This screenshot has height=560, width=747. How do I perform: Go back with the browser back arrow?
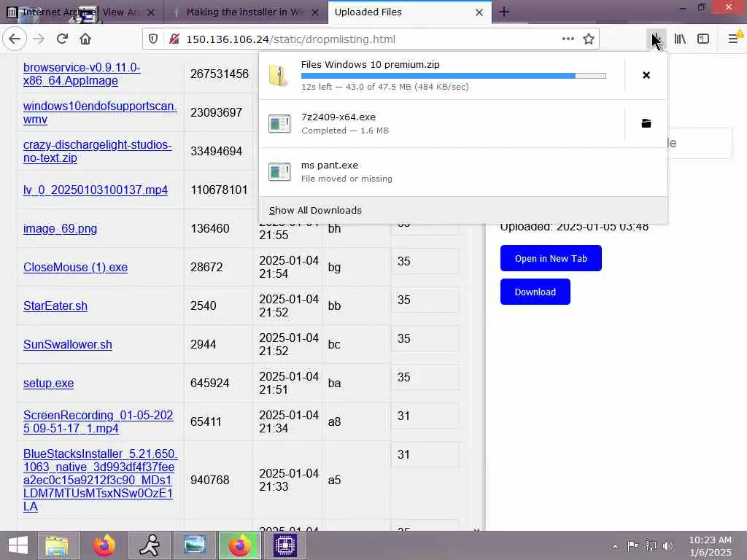click(15, 39)
